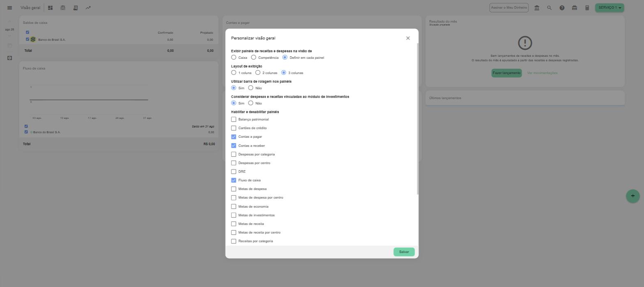This screenshot has height=287, width=644.
Task: Click the bank institution icon in header
Action: pyautogui.click(x=537, y=8)
